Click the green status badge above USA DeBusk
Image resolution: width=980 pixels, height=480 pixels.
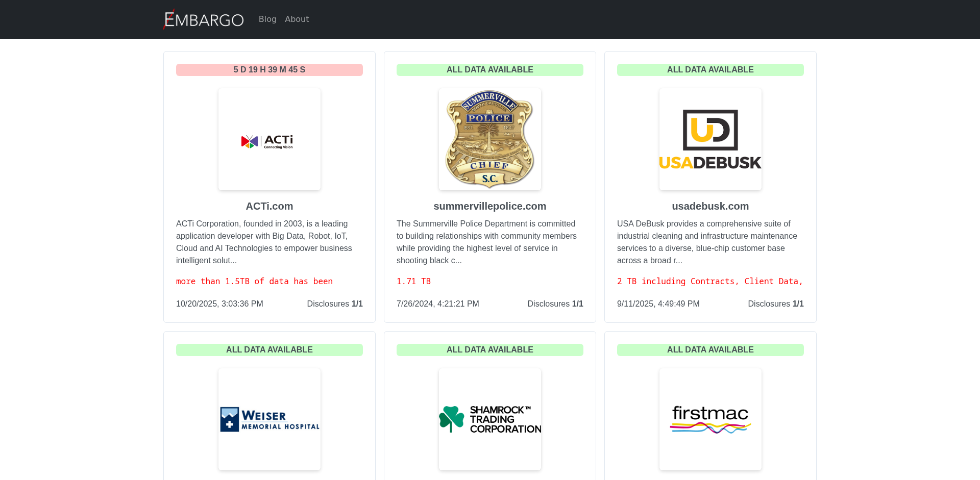[710, 70]
